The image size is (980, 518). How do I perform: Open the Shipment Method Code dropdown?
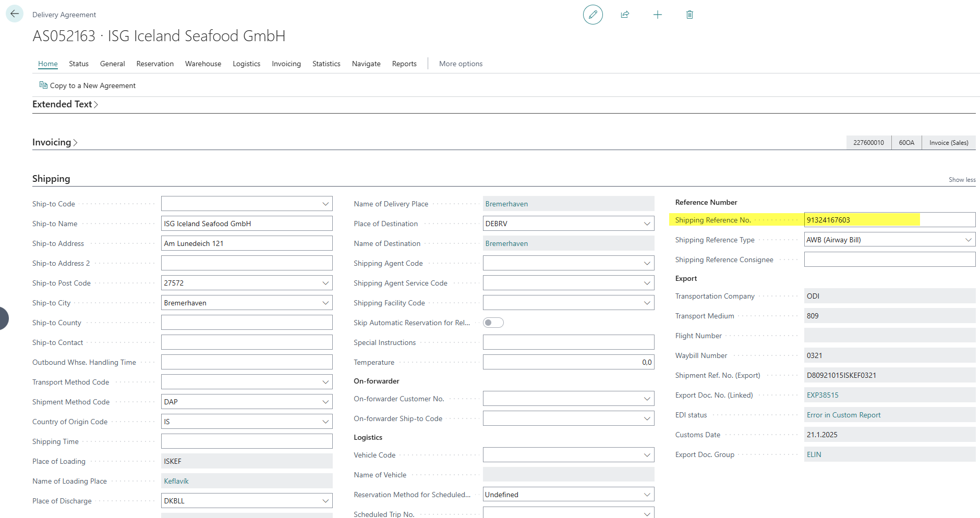325,402
